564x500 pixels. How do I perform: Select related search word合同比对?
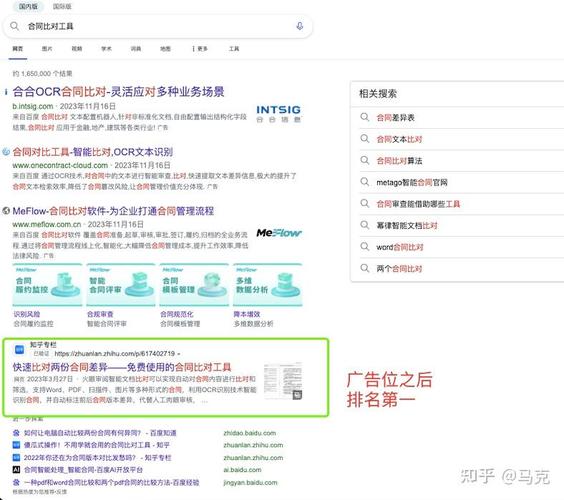(x=400, y=247)
